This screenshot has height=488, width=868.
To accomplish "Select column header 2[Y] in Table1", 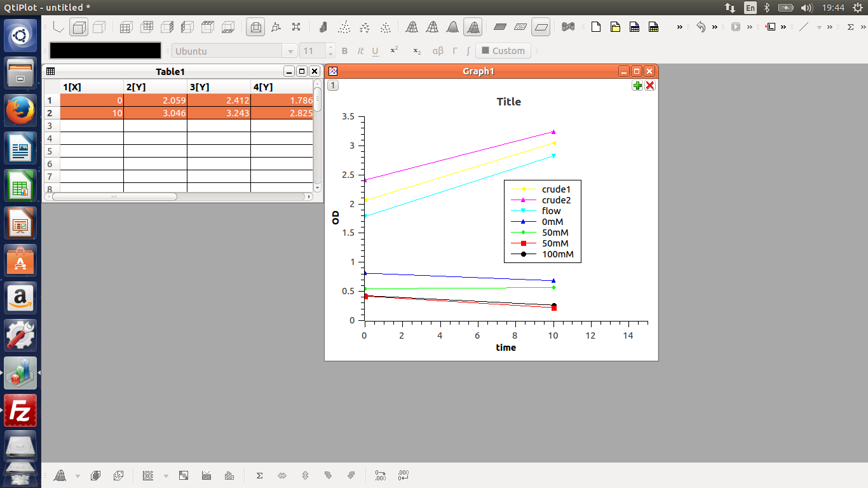I will (x=155, y=87).
